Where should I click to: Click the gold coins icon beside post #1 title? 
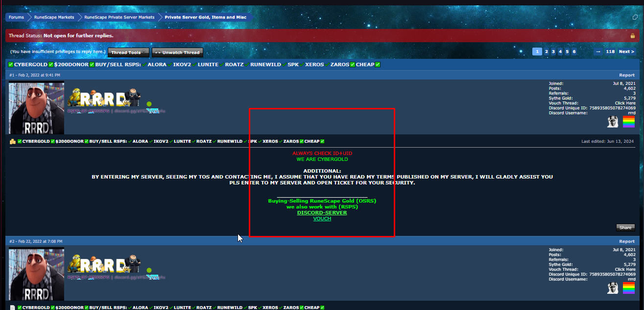pyautogui.click(x=13, y=141)
